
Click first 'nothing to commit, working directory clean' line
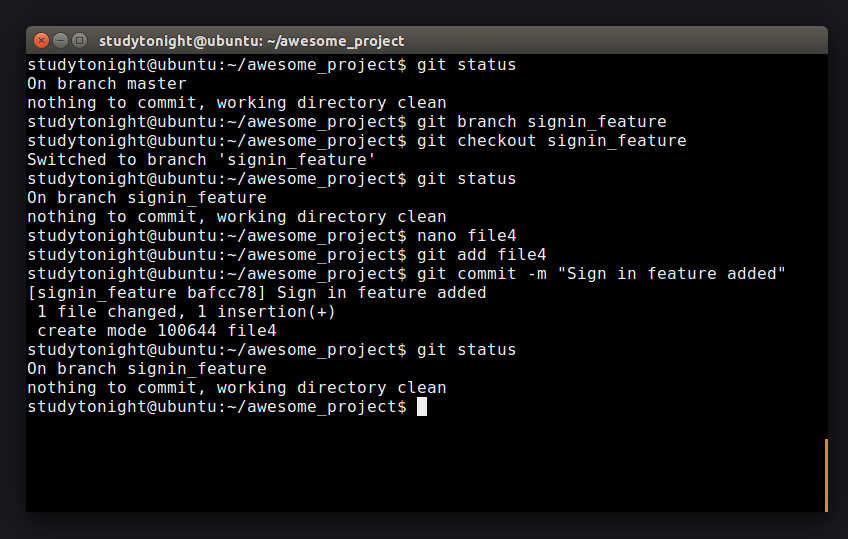pos(237,103)
